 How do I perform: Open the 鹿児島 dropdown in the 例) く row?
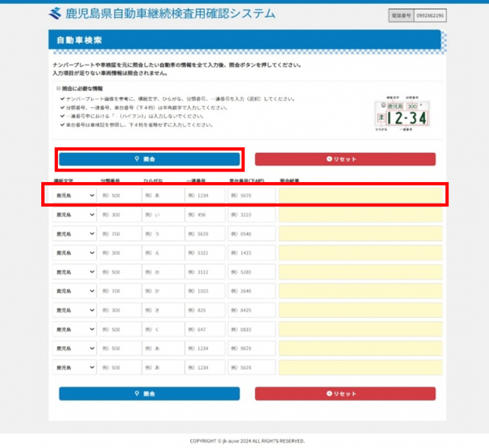point(74,329)
